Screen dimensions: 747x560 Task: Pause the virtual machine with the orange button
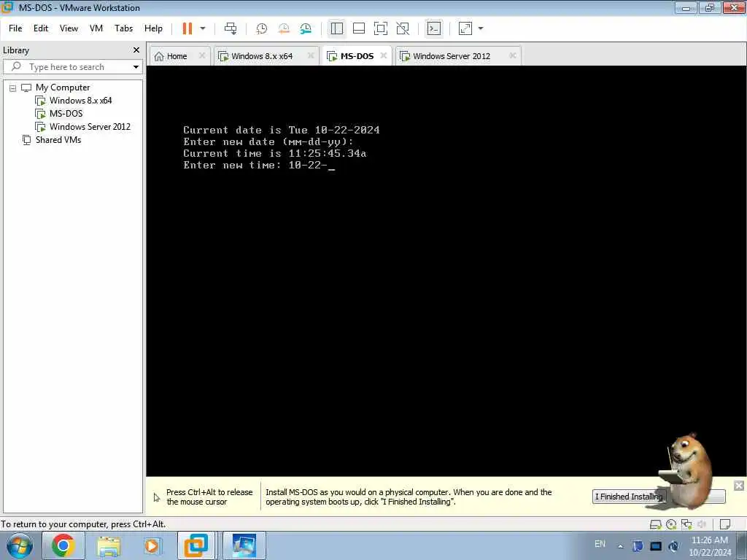pos(187,28)
